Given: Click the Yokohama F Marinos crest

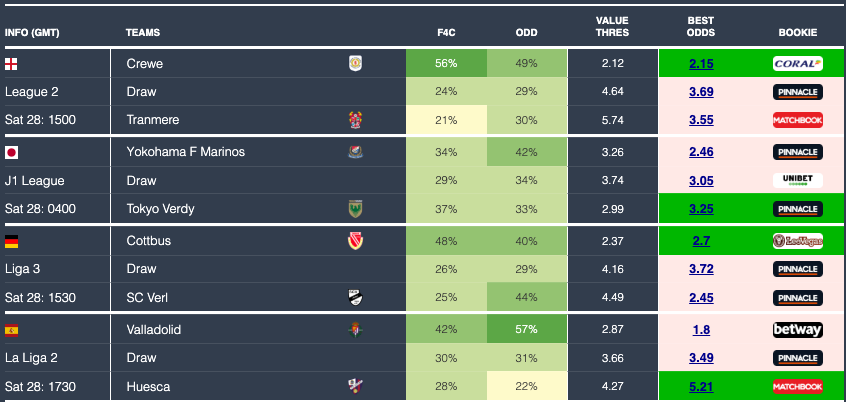Looking at the screenshot, I should 355,152.
